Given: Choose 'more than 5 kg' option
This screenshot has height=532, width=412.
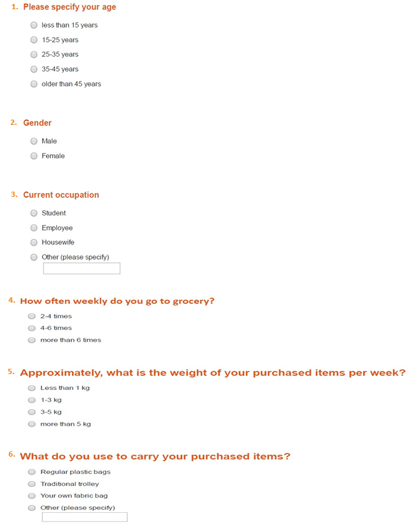Looking at the screenshot, I should tap(32, 424).
